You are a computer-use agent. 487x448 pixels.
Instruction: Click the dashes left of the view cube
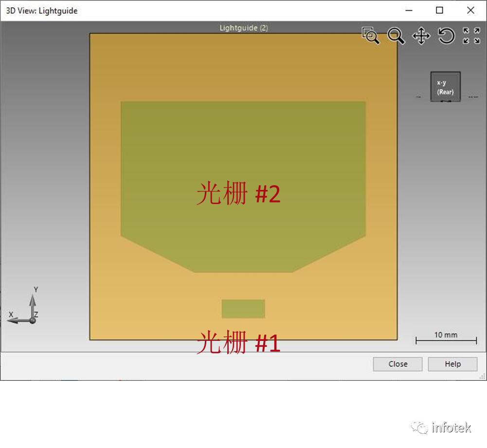click(418, 96)
